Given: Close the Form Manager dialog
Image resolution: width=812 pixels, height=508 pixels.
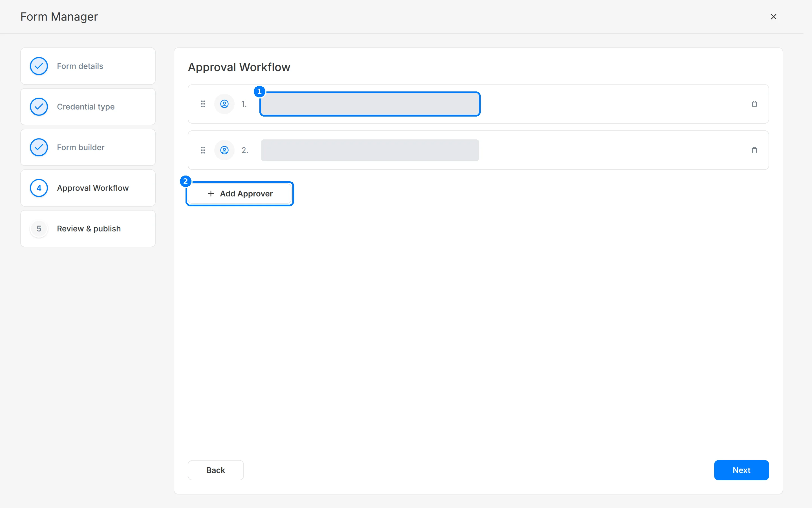Looking at the screenshot, I should click(773, 17).
